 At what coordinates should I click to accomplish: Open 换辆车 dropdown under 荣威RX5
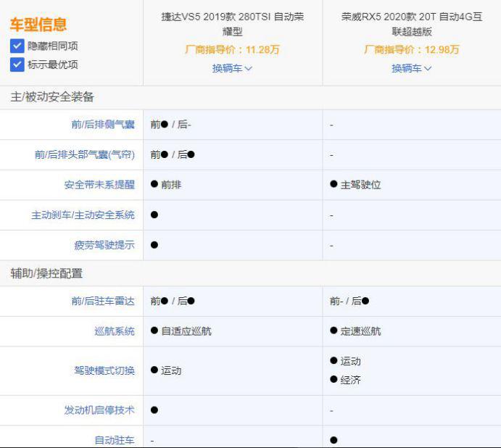click(412, 68)
